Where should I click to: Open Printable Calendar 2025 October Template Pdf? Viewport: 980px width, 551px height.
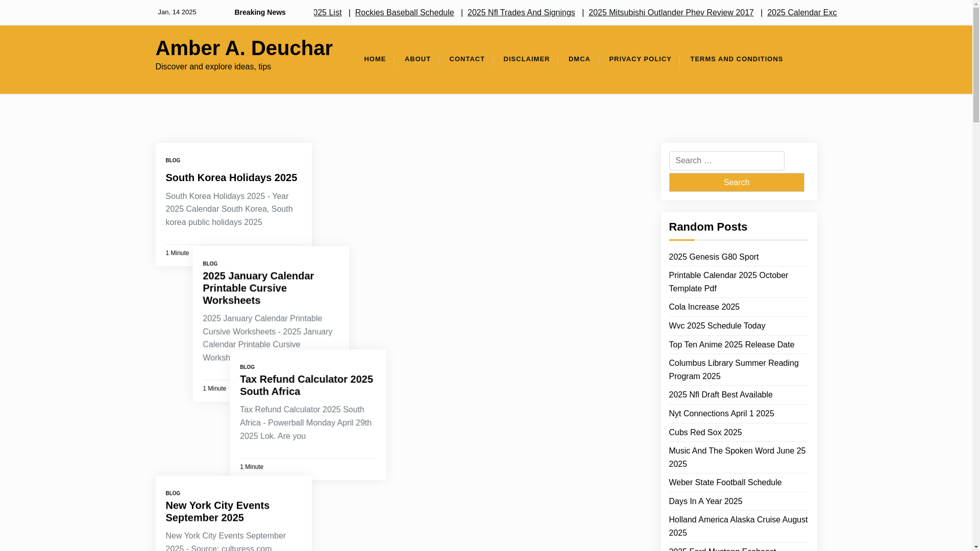click(x=728, y=282)
